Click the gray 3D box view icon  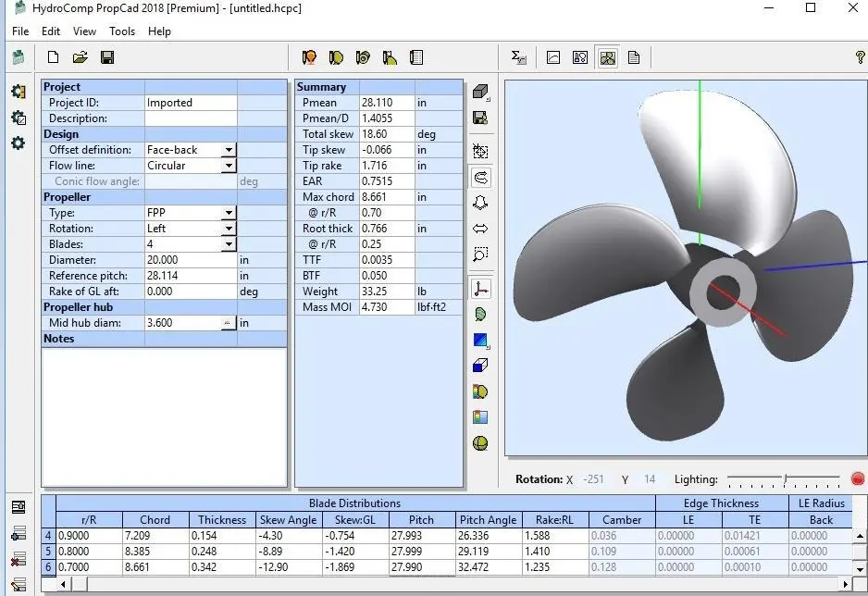click(480, 92)
